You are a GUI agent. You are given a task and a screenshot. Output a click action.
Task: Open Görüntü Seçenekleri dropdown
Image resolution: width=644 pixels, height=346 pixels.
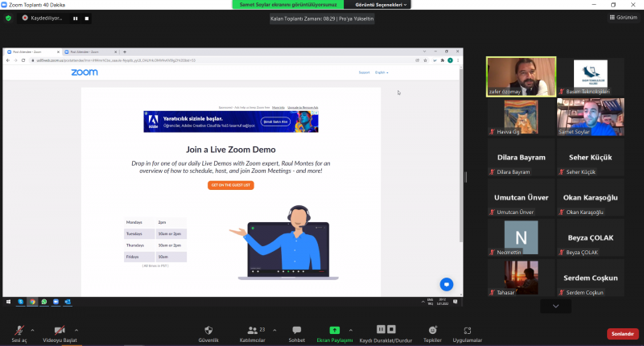(x=381, y=5)
